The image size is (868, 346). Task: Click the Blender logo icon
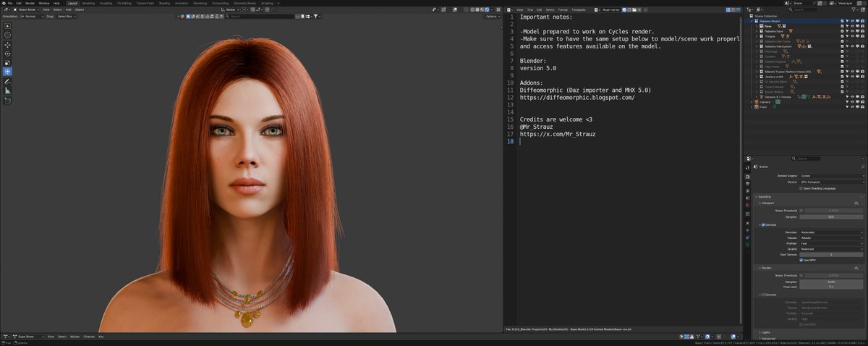[x=4, y=3]
